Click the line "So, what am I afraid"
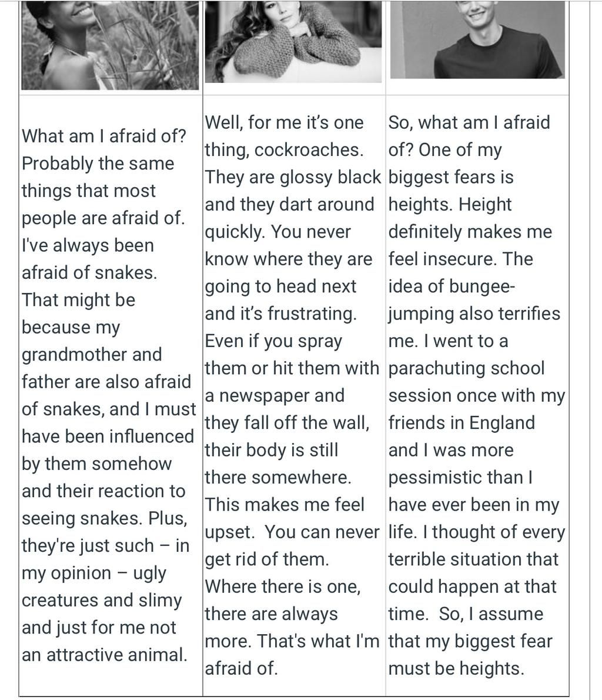Viewport: 602px width, 700px height. 469,122
